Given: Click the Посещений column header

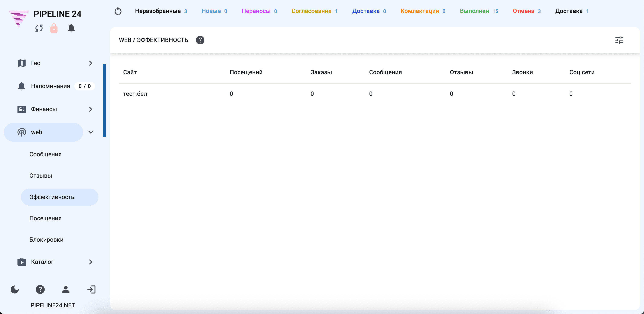Looking at the screenshot, I should (x=246, y=72).
